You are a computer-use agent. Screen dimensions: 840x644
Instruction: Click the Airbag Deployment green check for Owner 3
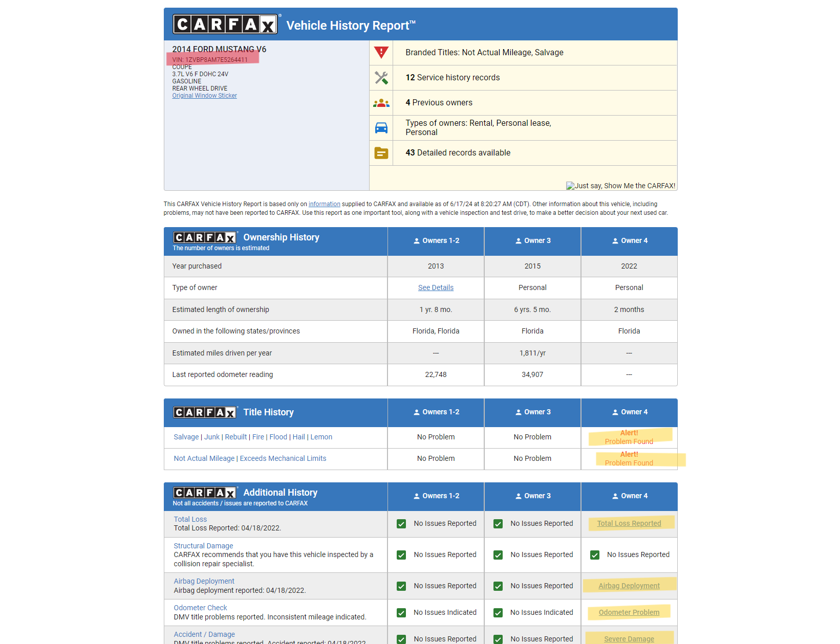coord(498,586)
